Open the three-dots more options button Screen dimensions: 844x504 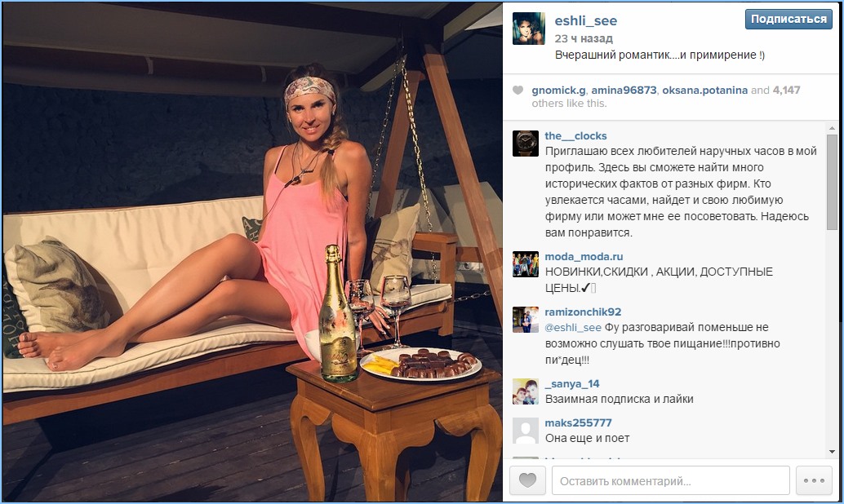814,480
